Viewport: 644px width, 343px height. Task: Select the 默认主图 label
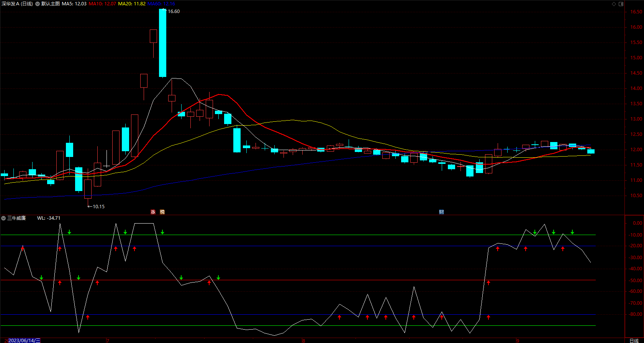[51, 4]
